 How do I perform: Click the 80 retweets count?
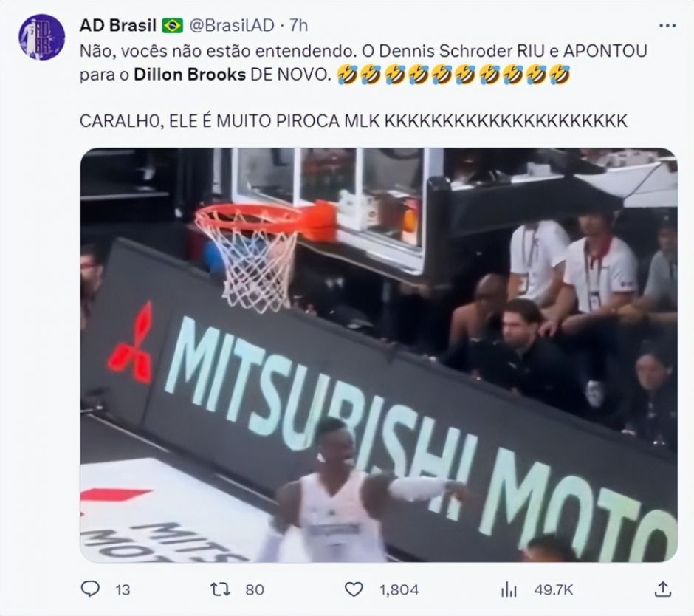coord(255,590)
